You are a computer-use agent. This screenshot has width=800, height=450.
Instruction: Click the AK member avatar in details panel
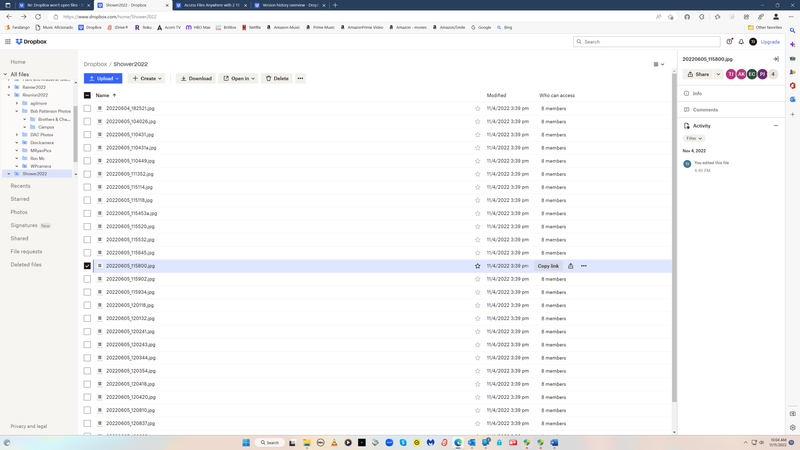pos(741,74)
